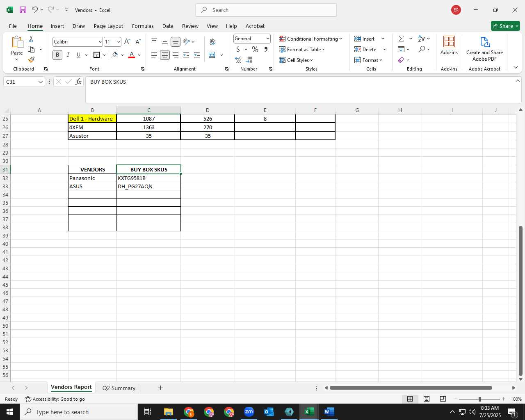525x420 pixels.
Task: Increase font size with larger A icon
Action: tap(127, 41)
